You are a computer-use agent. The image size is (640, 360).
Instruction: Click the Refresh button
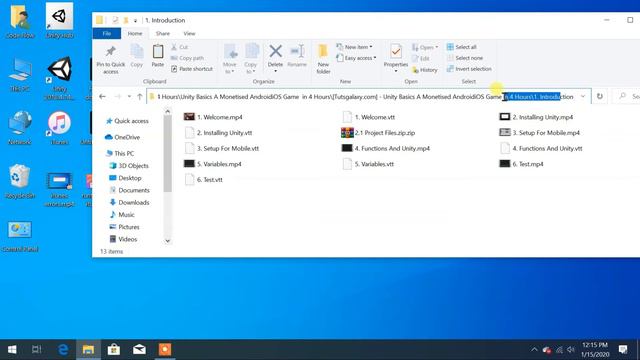point(600,97)
